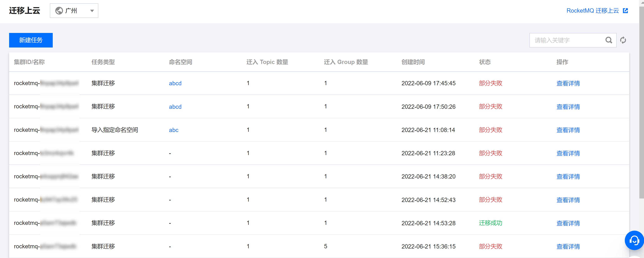Click 查看详情 for the 11:23:28 task

click(x=568, y=153)
